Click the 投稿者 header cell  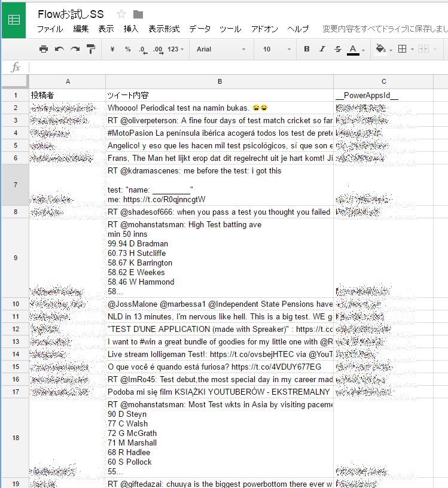68,95
